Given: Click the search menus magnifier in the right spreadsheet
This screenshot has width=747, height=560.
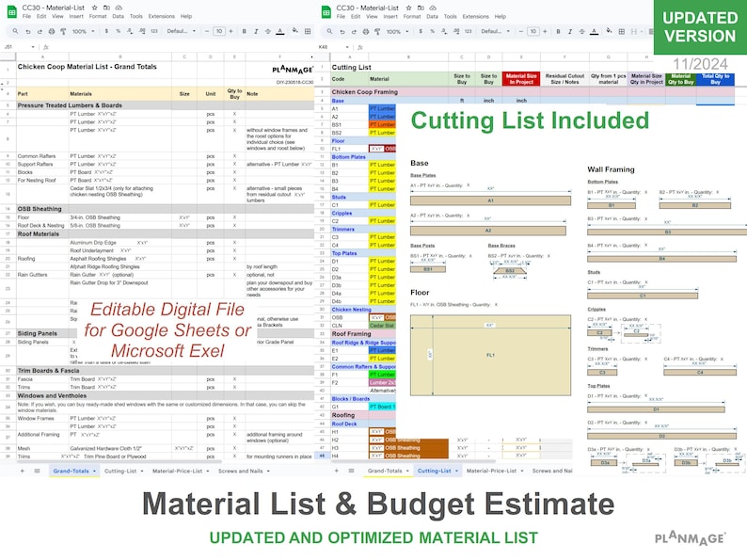Looking at the screenshot, I should click(329, 31).
